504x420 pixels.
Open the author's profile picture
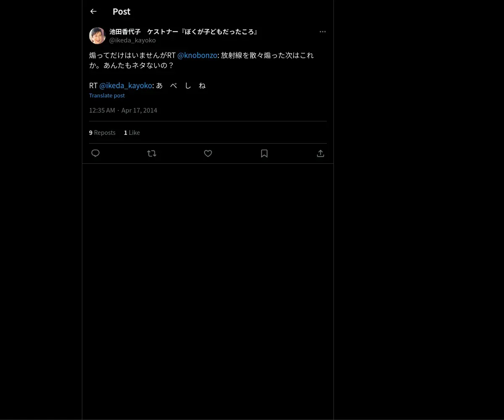[97, 36]
